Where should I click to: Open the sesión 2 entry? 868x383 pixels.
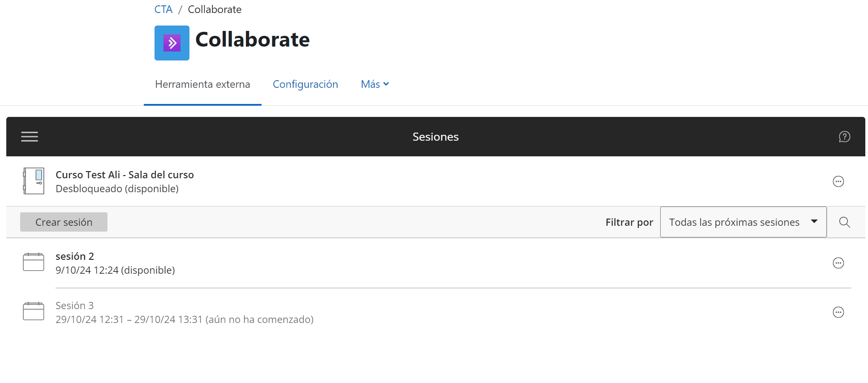coord(75,256)
